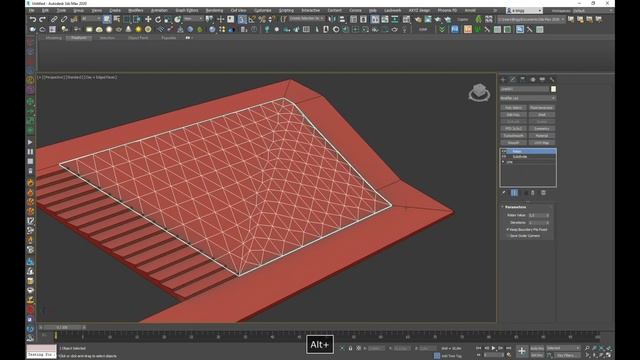The height and width of the screenshot is (360, 640).
Task: Choose the Select and Scale tool
Action: (x=168, y=19)
